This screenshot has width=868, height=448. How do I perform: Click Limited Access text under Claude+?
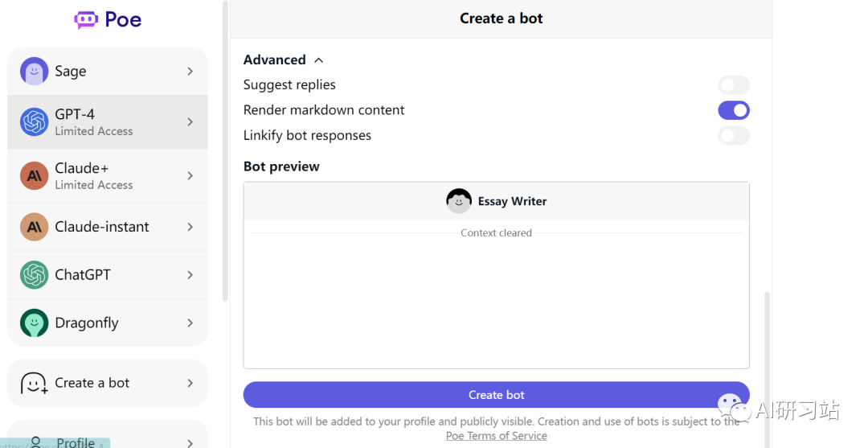click(x=93, y=185)
